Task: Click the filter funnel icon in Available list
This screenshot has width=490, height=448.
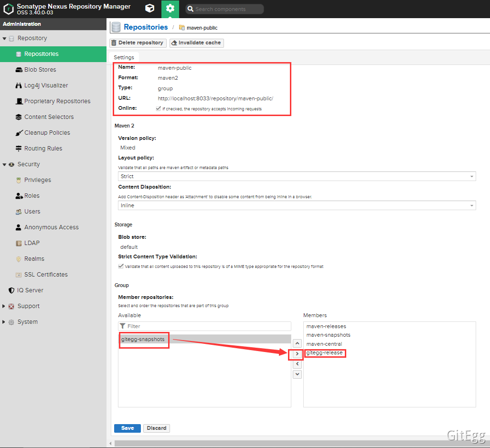Action: [x=123, y=326]
